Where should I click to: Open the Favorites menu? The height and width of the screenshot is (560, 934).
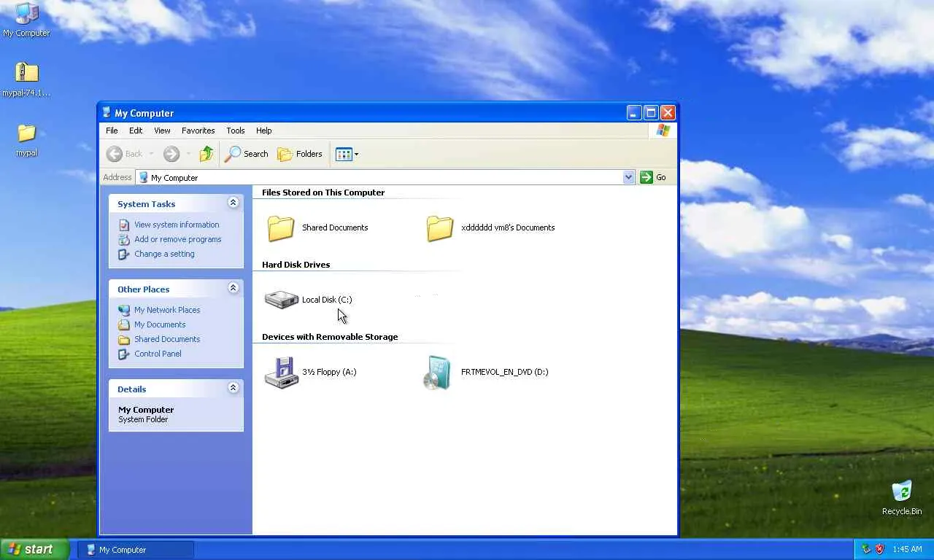click(x=198, y=131)
